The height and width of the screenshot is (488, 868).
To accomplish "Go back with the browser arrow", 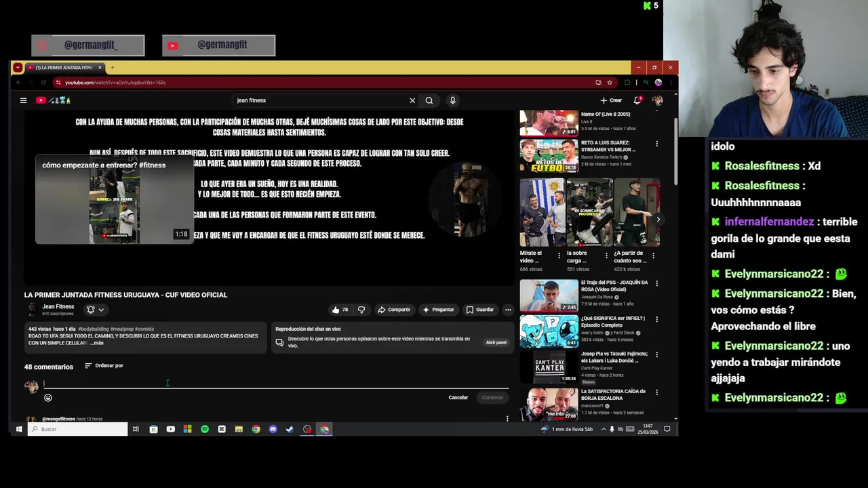I will coord(20,83).
